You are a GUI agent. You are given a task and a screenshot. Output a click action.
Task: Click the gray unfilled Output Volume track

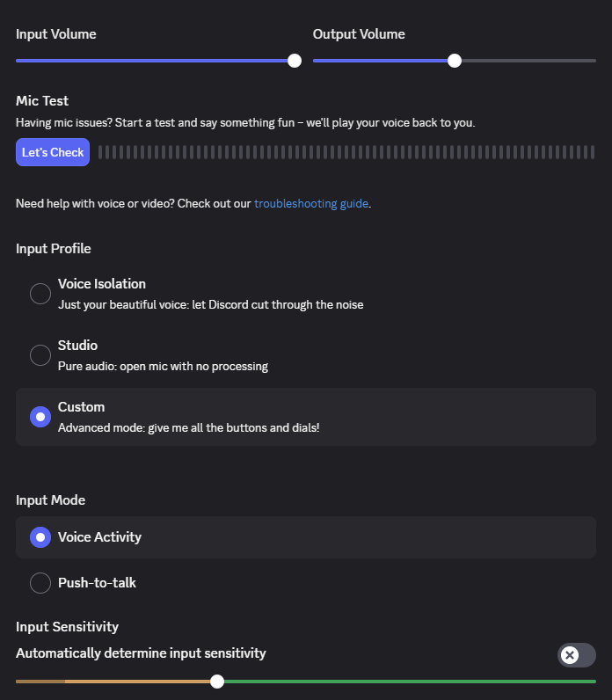pyautogui.click(x=528, y=61)
